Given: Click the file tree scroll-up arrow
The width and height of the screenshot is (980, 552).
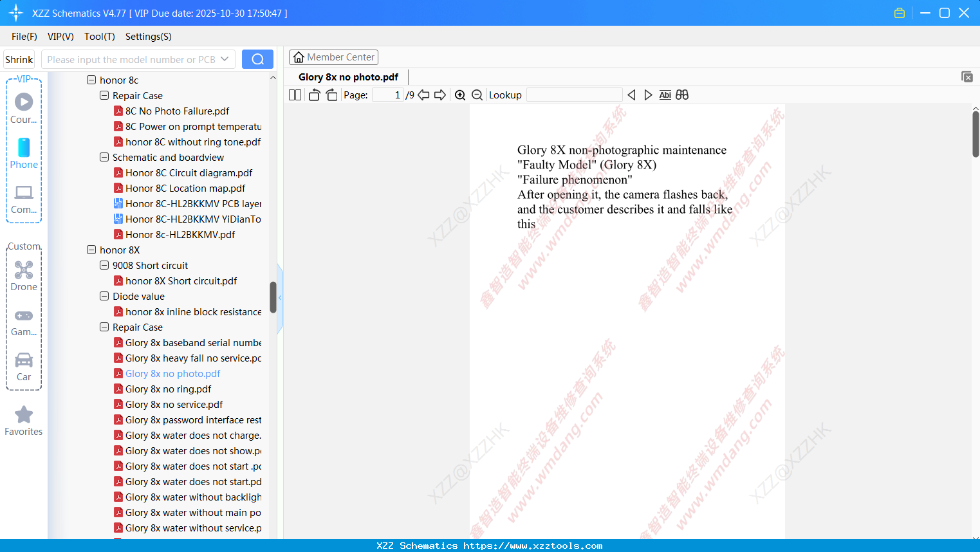Looking at the screenshot, I should pyautogui.click(x=273, y=78).
